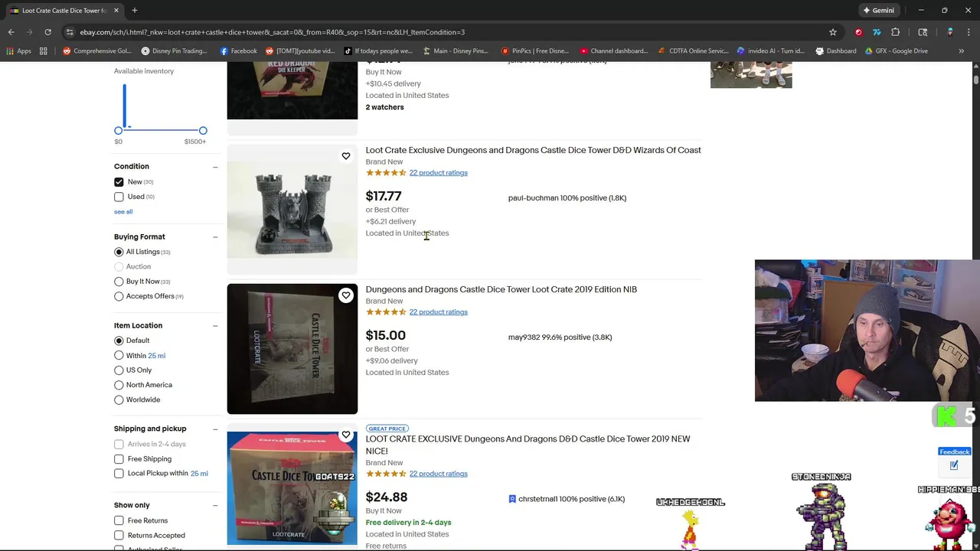Open the gray castle dice tower thumbnail

tap(292, 210)
